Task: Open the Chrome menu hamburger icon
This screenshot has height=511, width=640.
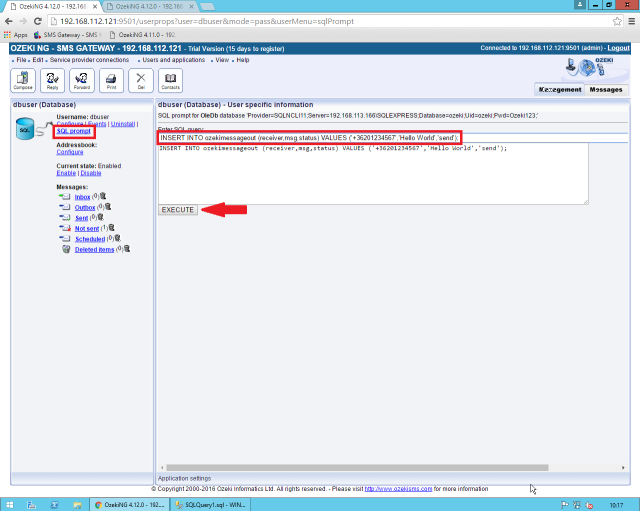Action: tap(631, 21)
